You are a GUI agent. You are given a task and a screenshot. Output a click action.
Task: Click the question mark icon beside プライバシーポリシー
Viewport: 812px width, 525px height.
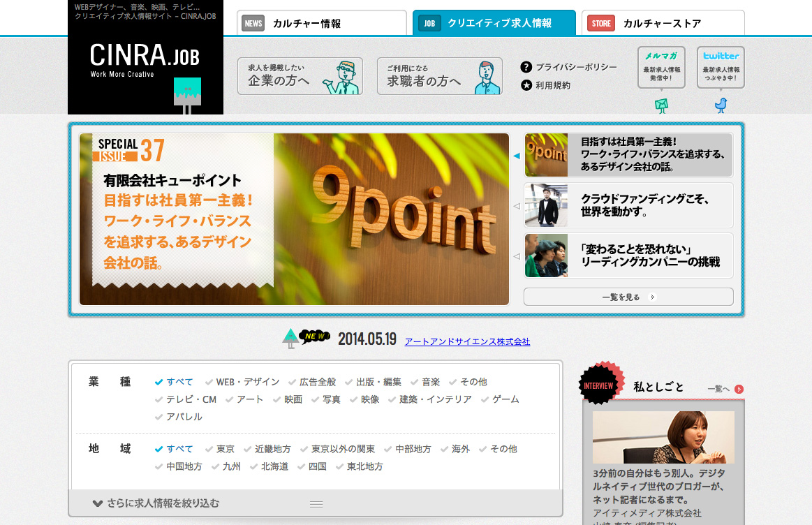tap(526, 67)
